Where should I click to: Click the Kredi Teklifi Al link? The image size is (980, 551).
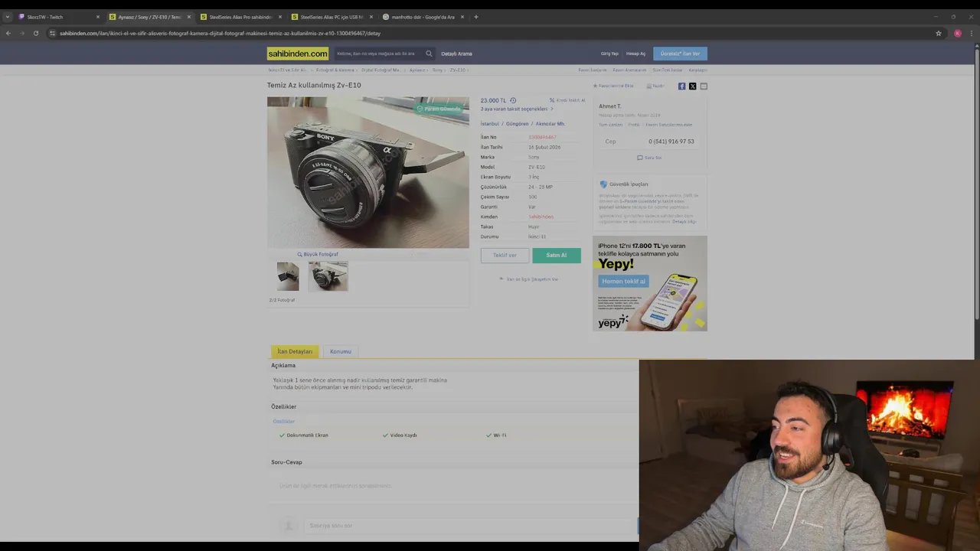(x=567, y=100)
